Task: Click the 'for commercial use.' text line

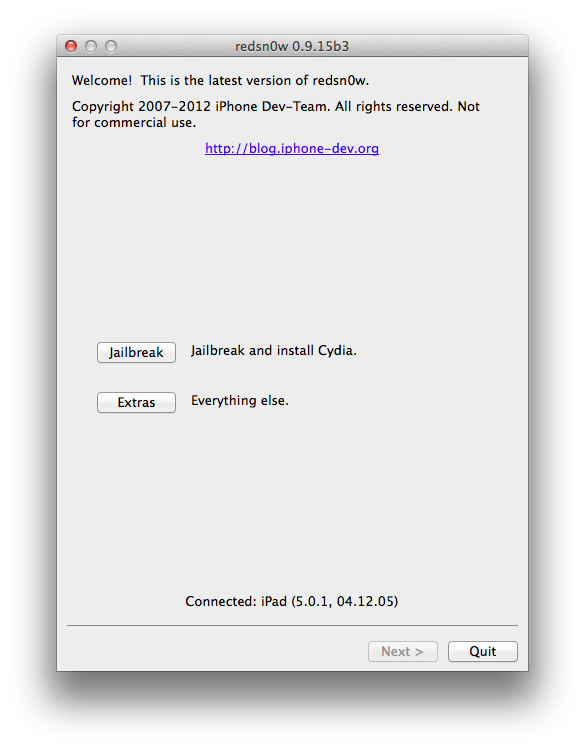Action: 134,123
